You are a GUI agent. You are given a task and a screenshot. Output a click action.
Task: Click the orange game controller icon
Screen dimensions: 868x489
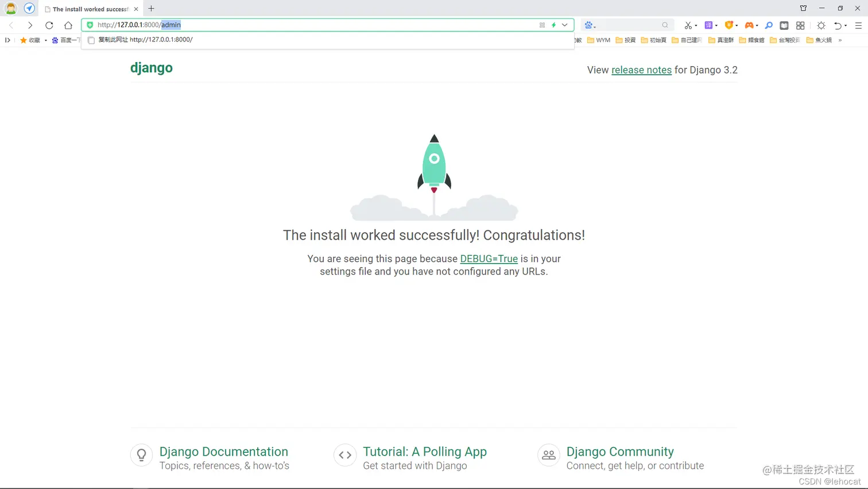point(749,25)
